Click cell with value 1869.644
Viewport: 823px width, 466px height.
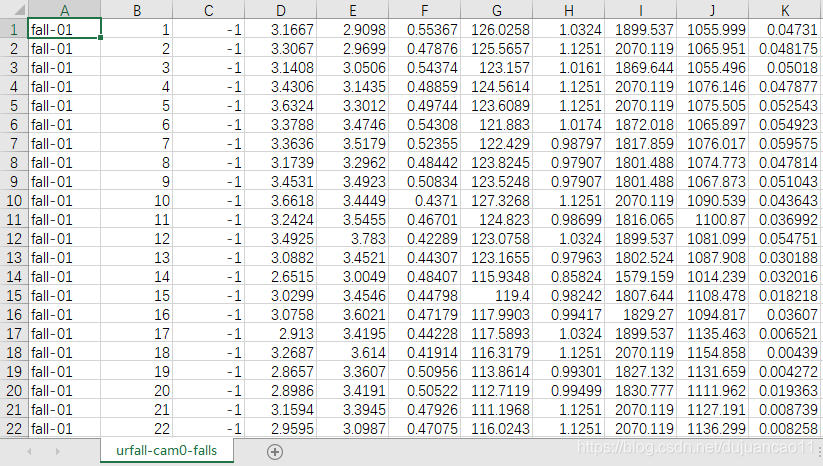click(640, 68)
